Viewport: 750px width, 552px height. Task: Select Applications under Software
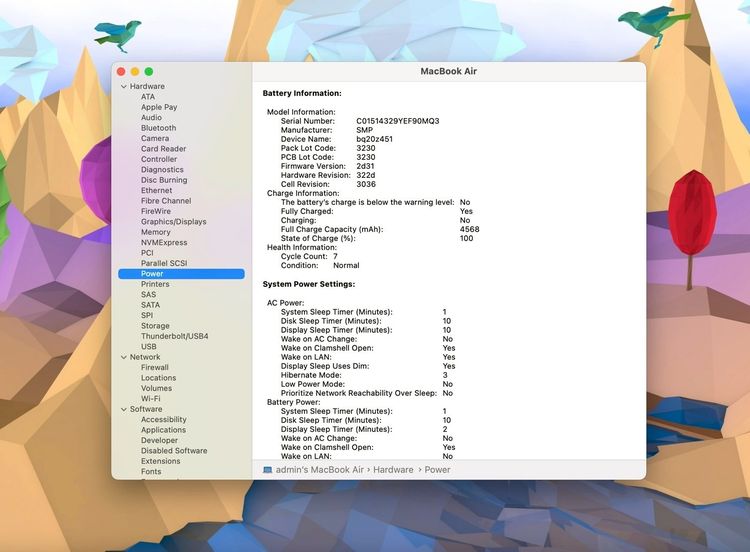[x=163, y=430]
